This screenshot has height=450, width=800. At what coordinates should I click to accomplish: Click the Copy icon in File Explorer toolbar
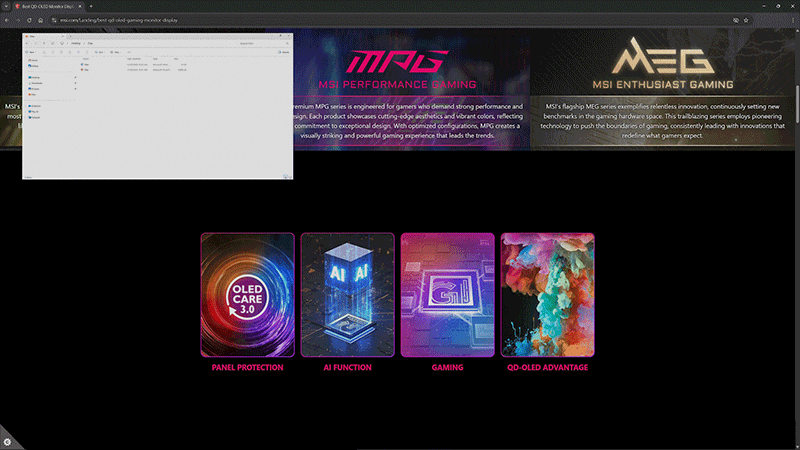(53, 52)
